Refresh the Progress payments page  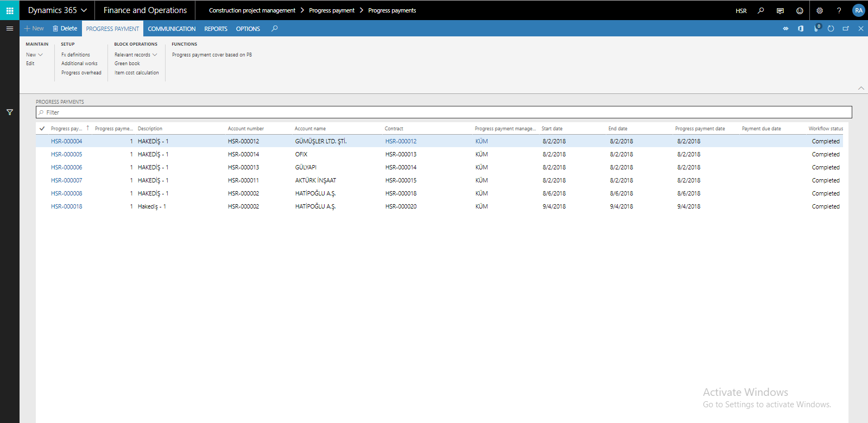831,29
